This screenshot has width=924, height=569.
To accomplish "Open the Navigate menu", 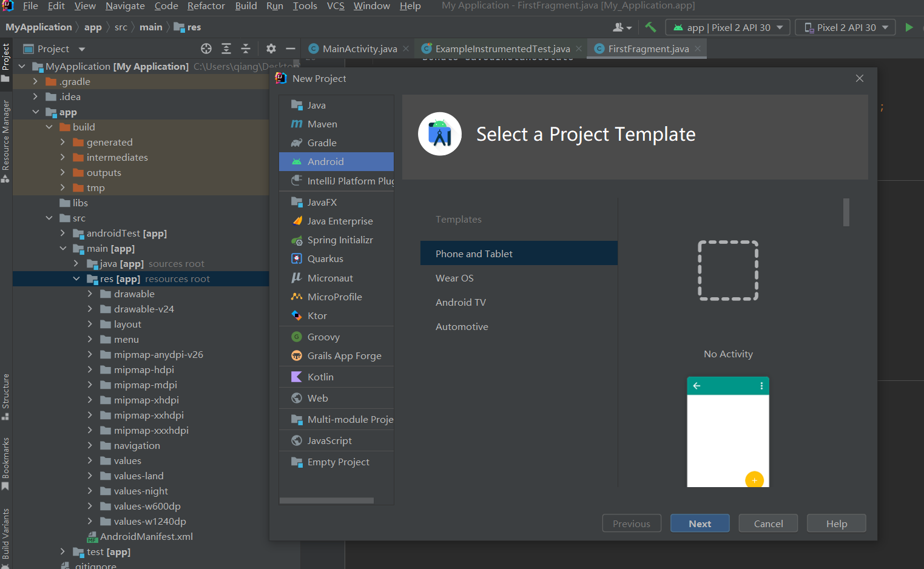I will (x=125, y=6).
